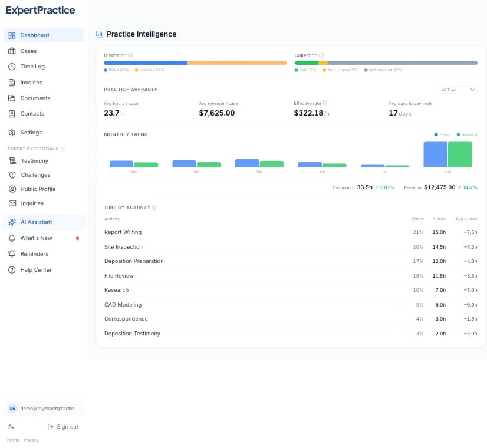This screenshot has width=487, height=448.
Task: Click the Sign out button
Action: pyautogui.click(x=63, y=427)
